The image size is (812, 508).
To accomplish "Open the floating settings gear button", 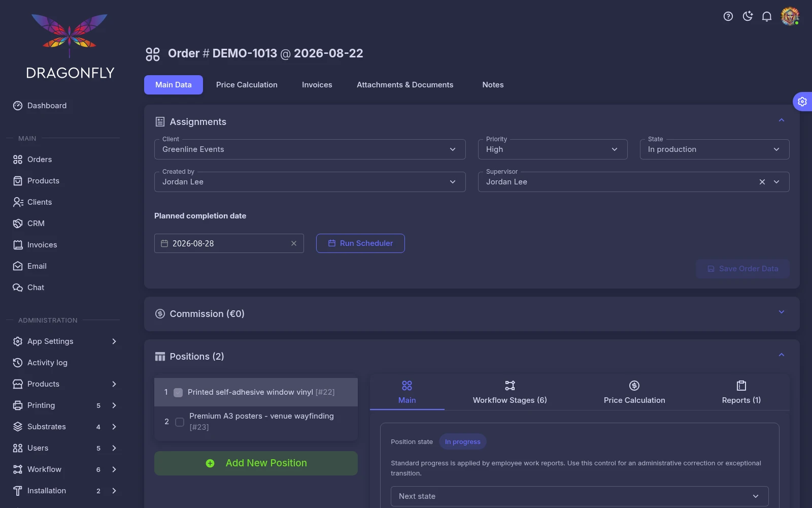I will tap(802, 102).
